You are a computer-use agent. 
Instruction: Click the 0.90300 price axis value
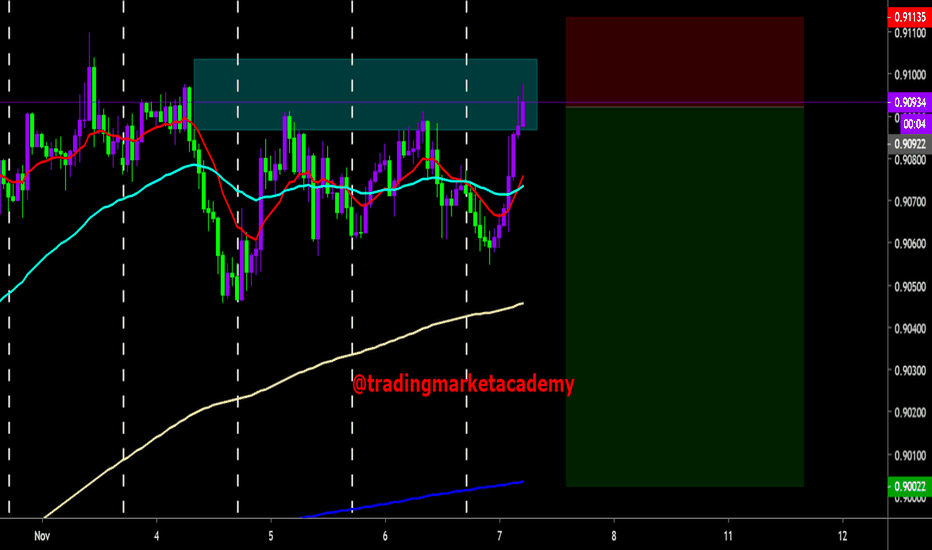click(911, 371)
